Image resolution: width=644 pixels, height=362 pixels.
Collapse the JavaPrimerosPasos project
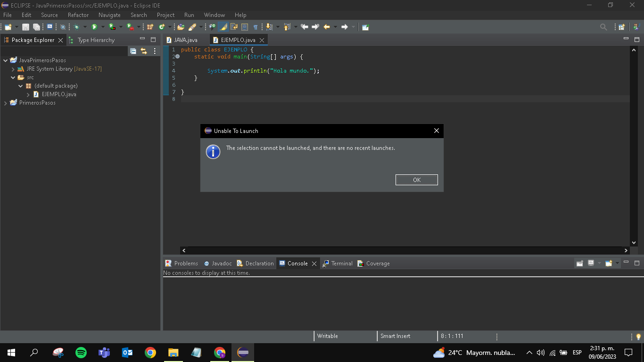pos(6,60)
